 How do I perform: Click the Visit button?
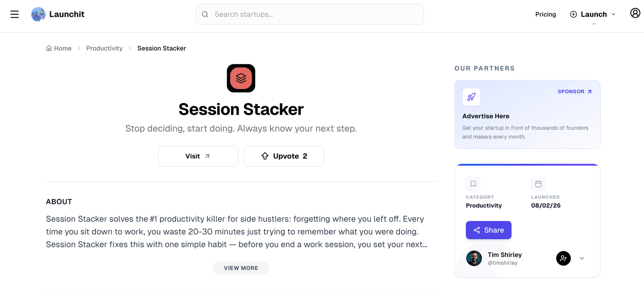coord(198,156)
